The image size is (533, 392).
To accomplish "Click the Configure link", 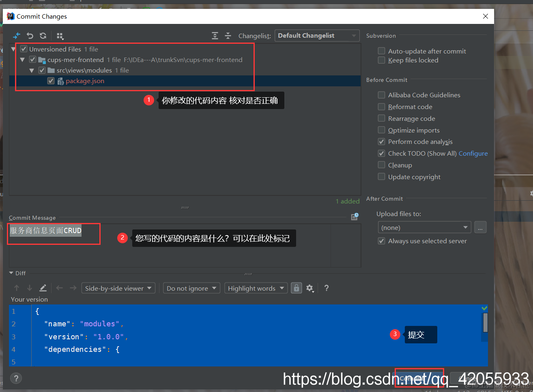I will 473,153.
